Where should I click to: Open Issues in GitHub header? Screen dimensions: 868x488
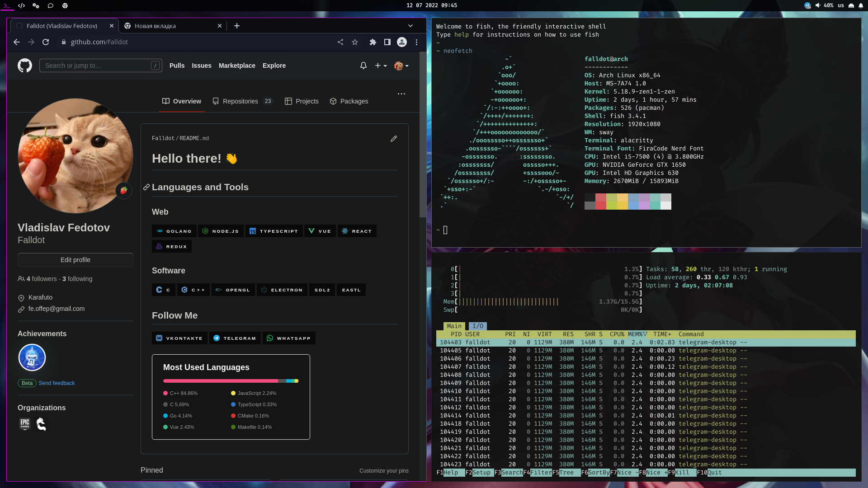202,66
